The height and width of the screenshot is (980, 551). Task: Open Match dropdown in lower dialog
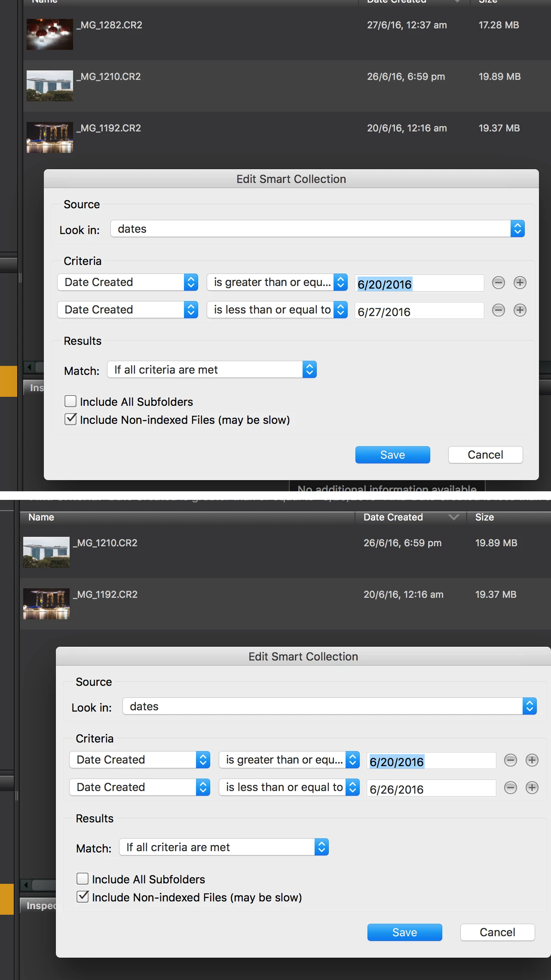224,847
